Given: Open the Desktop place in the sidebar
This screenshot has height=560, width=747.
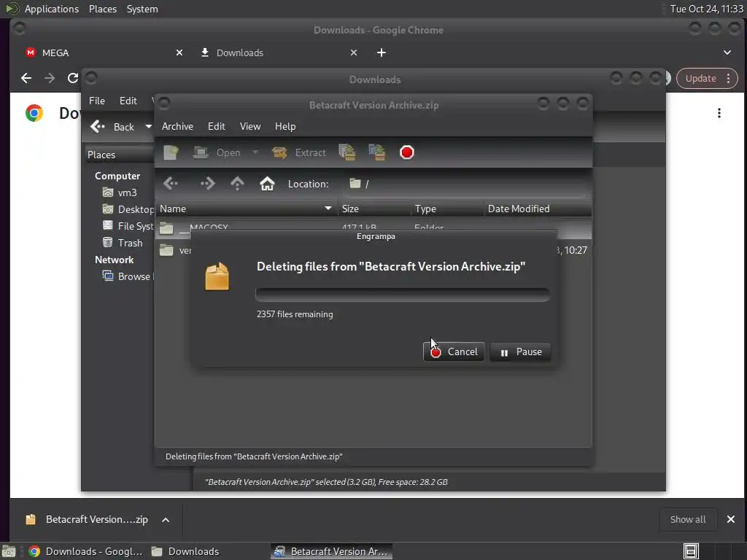Looking at the screenshot, I should coord(128,209).
